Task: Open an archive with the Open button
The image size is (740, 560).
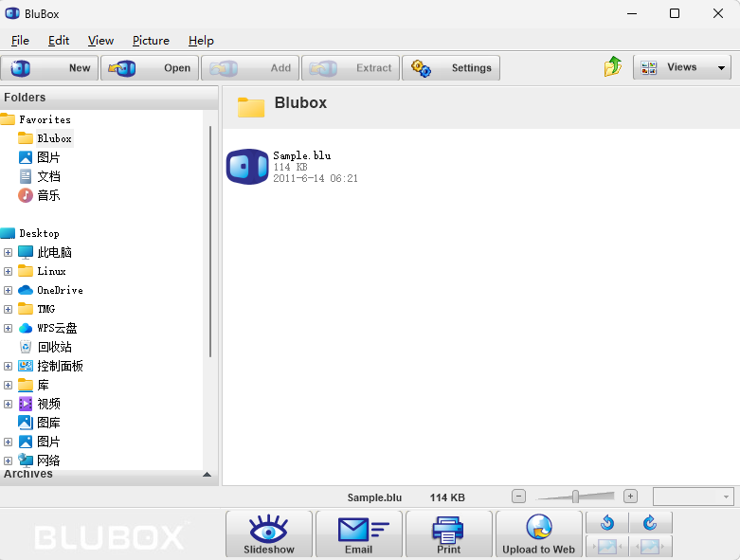Action: tap(150, 68)
